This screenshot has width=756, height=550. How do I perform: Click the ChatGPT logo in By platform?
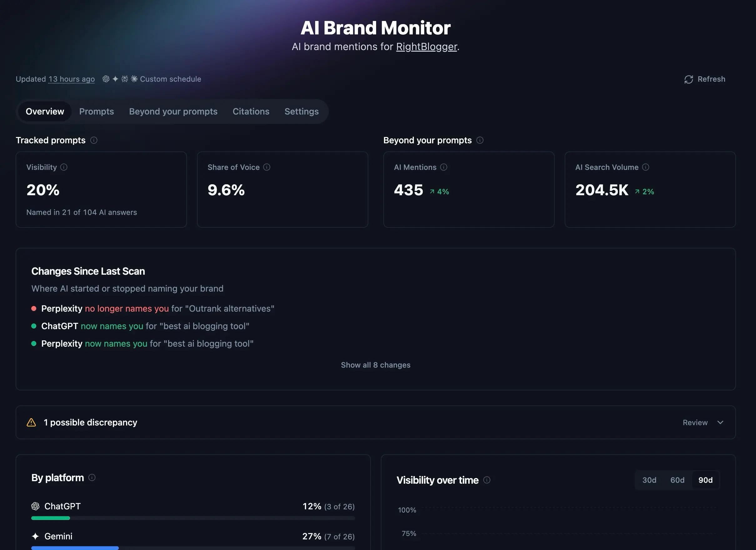coord(35,506)
